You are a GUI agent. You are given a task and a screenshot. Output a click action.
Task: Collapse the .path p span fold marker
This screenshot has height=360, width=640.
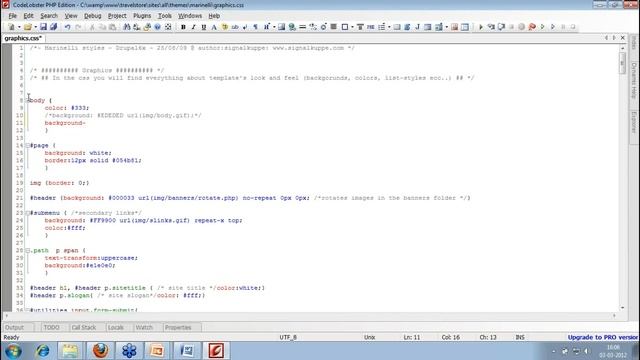(x=28, y=251)
